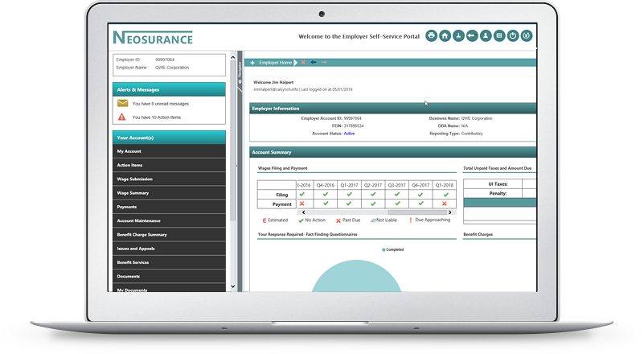Click the red X beside Employer Home
644x354 pixels.
[x=303, y=62]
